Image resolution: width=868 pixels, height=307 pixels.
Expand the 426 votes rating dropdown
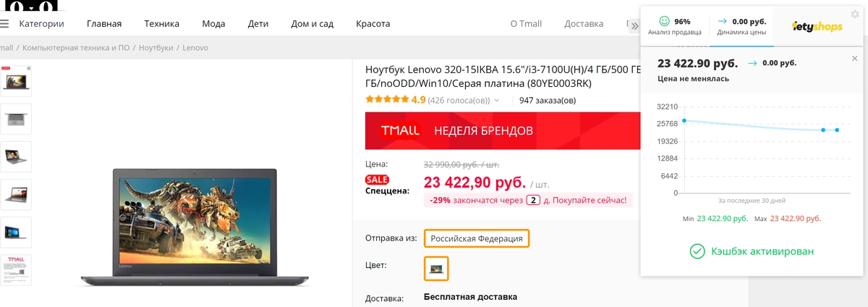click(x=496, y=101)
